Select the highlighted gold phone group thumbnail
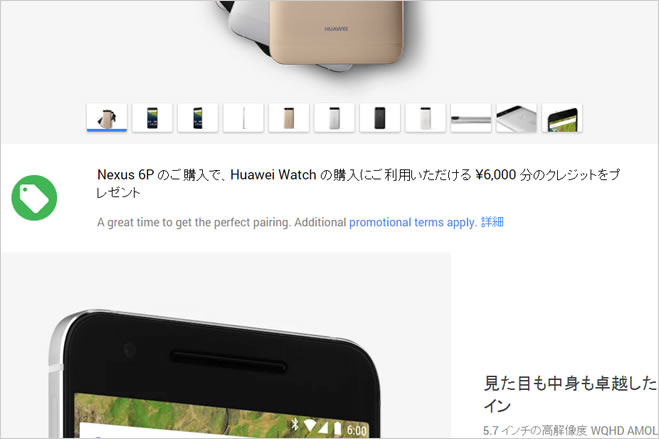Viewport: 659px width, 439px height. coord(107,118)
